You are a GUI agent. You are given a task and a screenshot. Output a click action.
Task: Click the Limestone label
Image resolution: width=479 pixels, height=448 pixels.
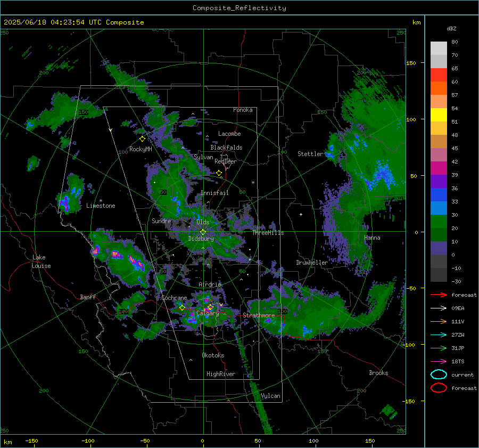point(101,206)
